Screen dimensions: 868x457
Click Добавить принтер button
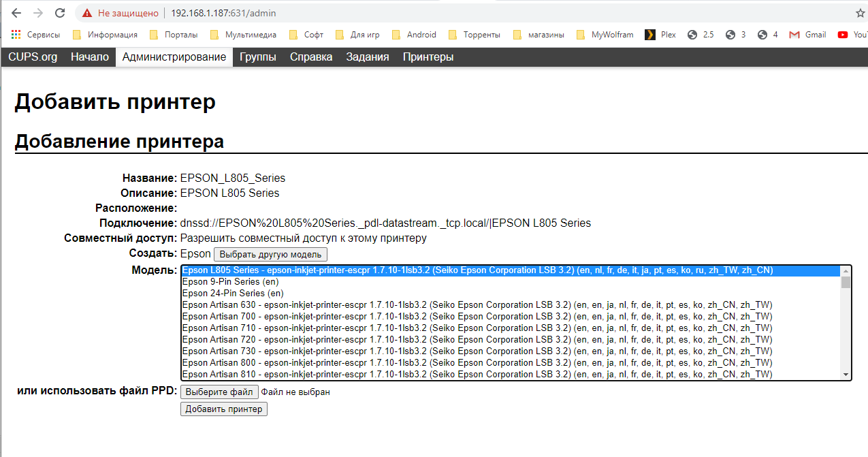[x=223, y=409]
